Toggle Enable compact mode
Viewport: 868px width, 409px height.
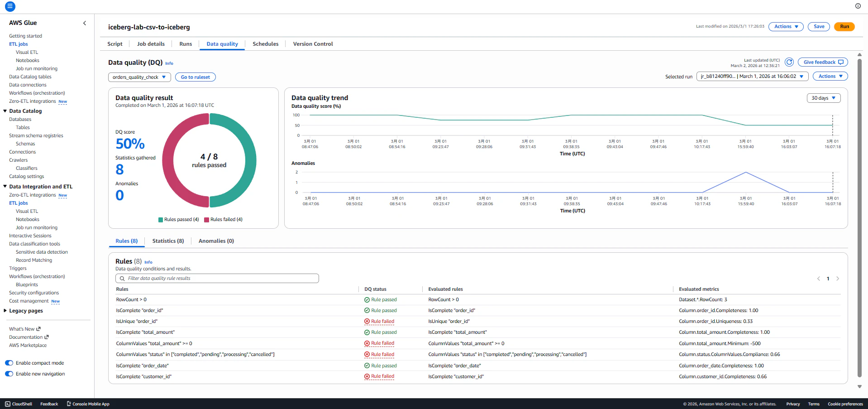[x=9, y=363]
